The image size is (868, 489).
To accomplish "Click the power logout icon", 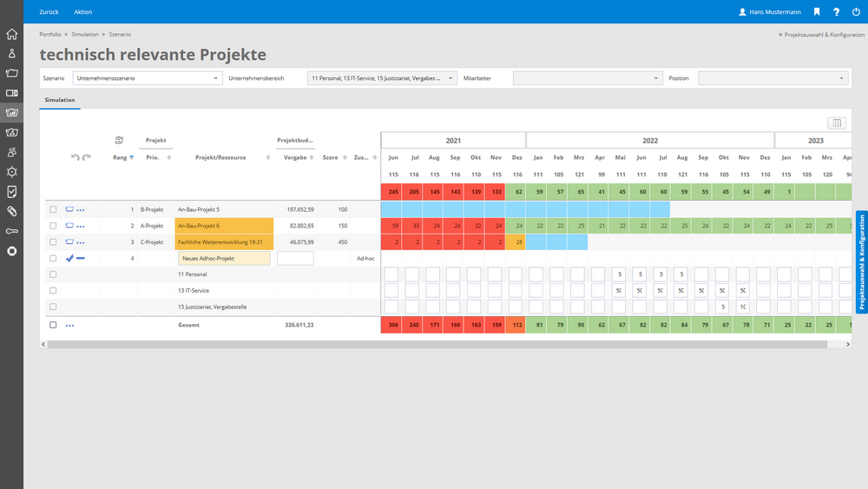I will point(857,12).
